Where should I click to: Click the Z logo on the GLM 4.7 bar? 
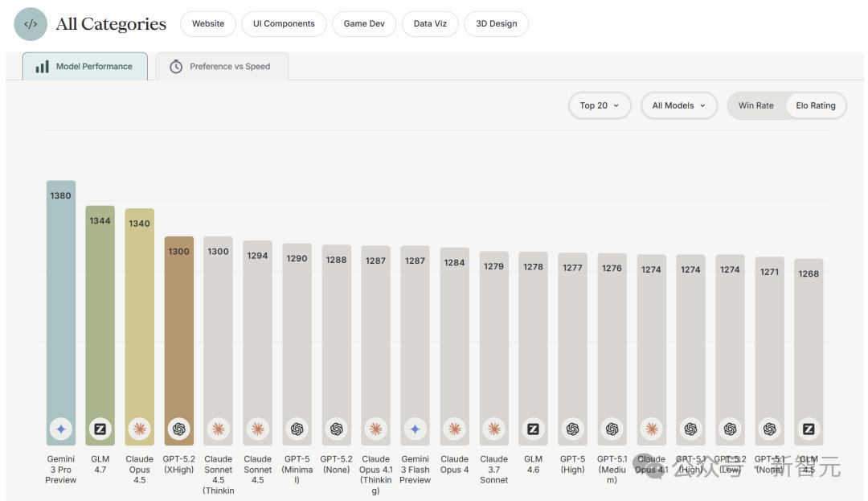(x=100, y=429)
